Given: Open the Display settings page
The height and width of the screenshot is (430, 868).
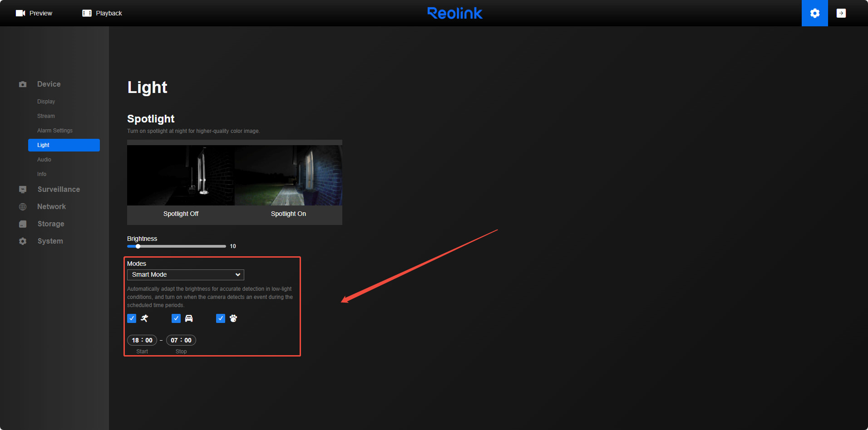Looking at the screenshot, I should click(46, 102).
